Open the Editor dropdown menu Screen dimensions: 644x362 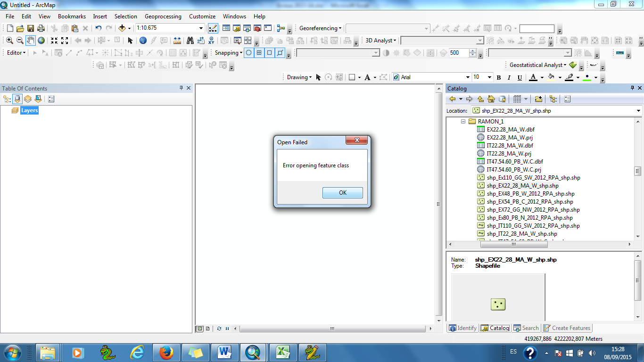(17, 53)
